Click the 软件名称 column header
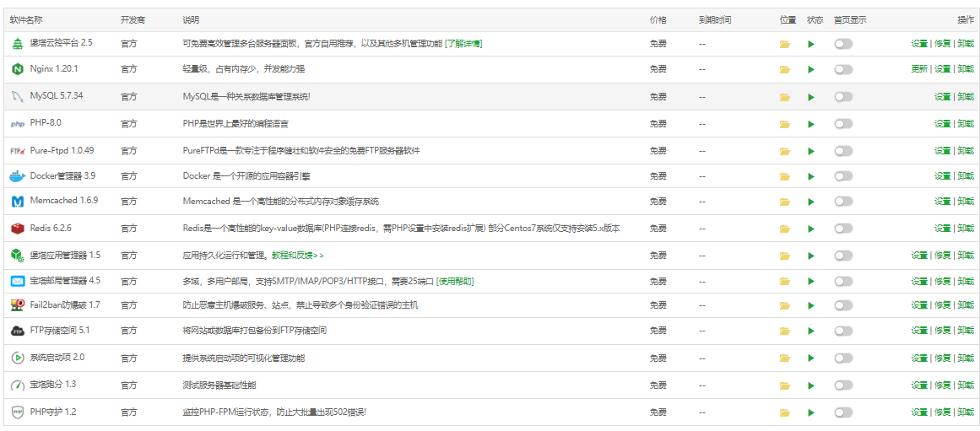 click(x=26, y=20)
